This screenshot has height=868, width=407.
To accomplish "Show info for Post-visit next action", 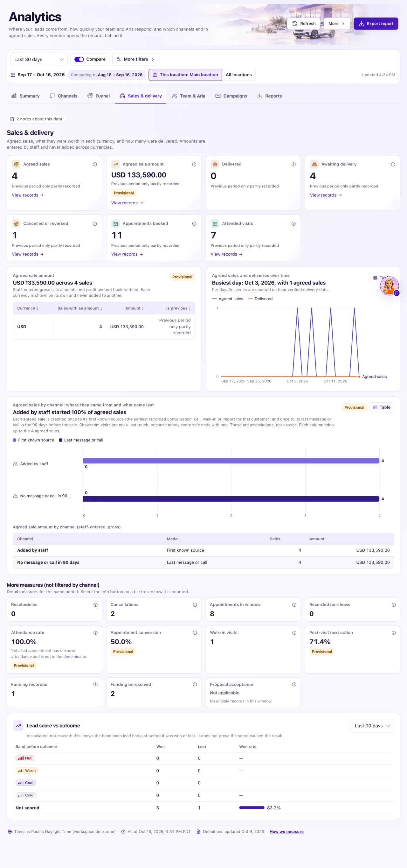I will [x=393, y=633].
